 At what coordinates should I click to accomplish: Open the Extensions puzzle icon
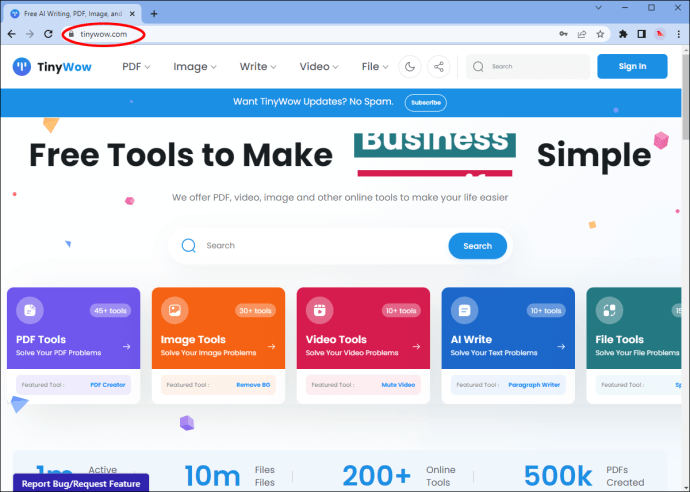623,34
